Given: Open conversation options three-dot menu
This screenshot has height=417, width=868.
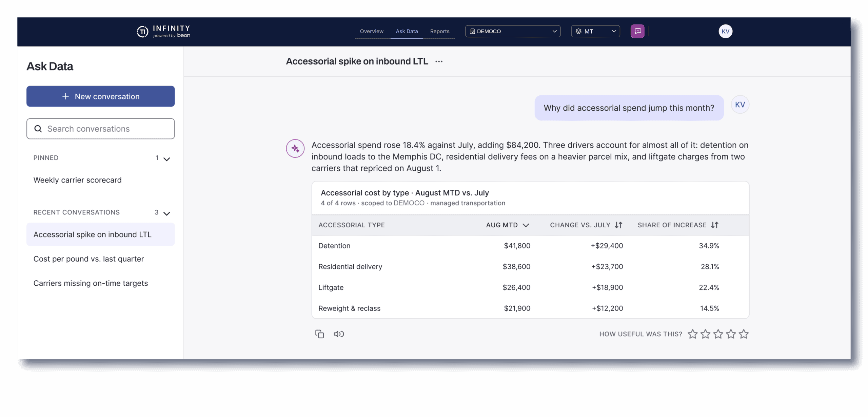Looking at the screenshot, I should point(439,61).
